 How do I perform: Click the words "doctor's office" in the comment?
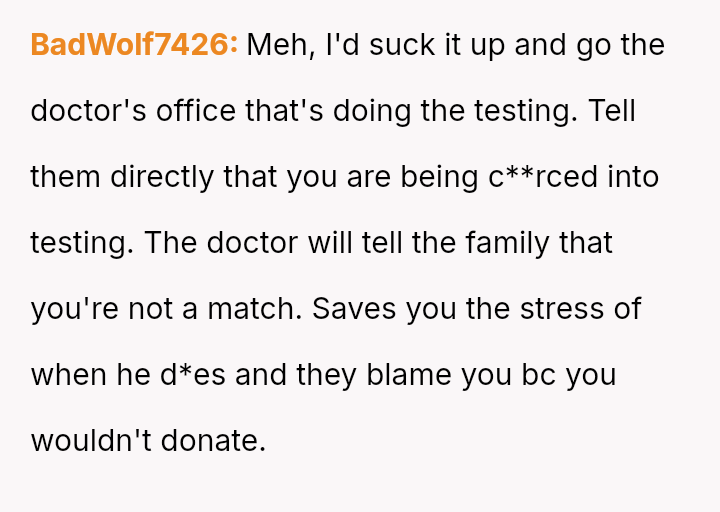133,111
